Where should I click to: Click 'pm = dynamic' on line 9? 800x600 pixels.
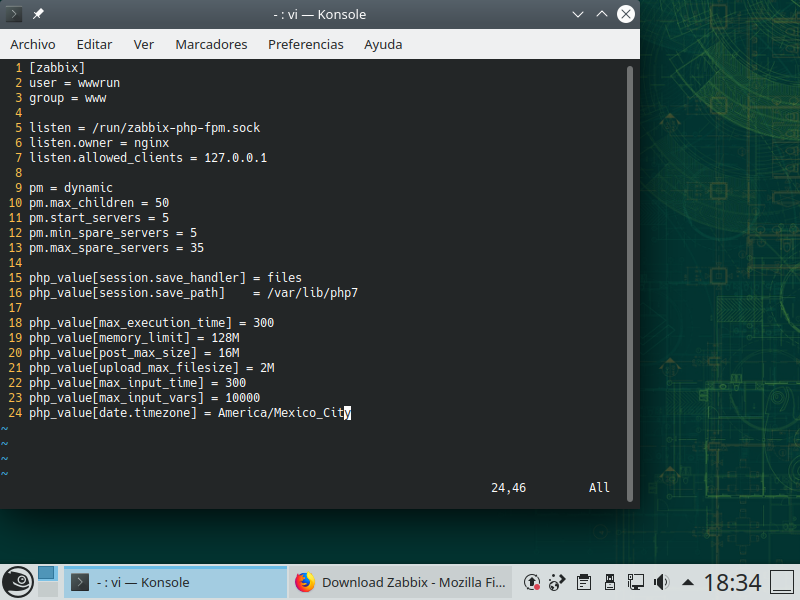coord(71,188)
